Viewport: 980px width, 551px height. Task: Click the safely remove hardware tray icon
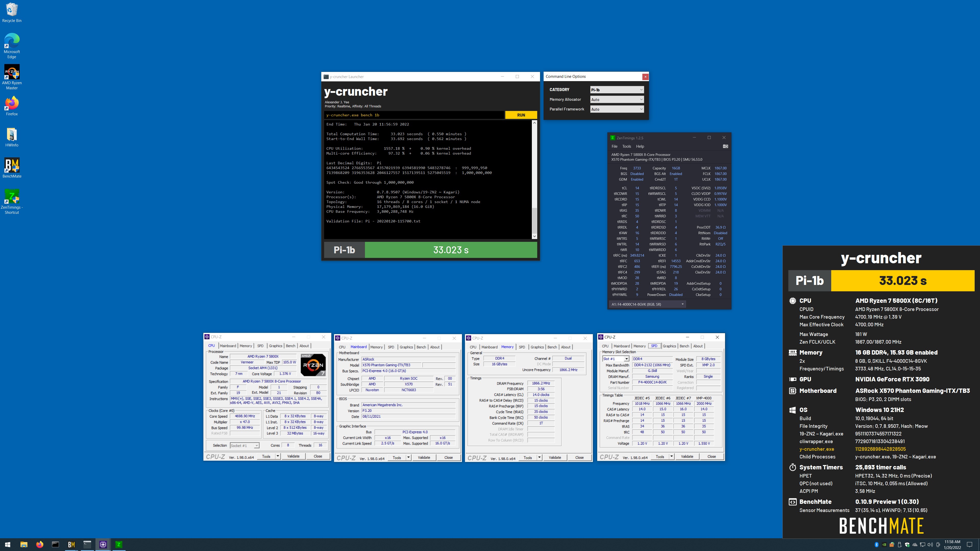coord(900,545)
